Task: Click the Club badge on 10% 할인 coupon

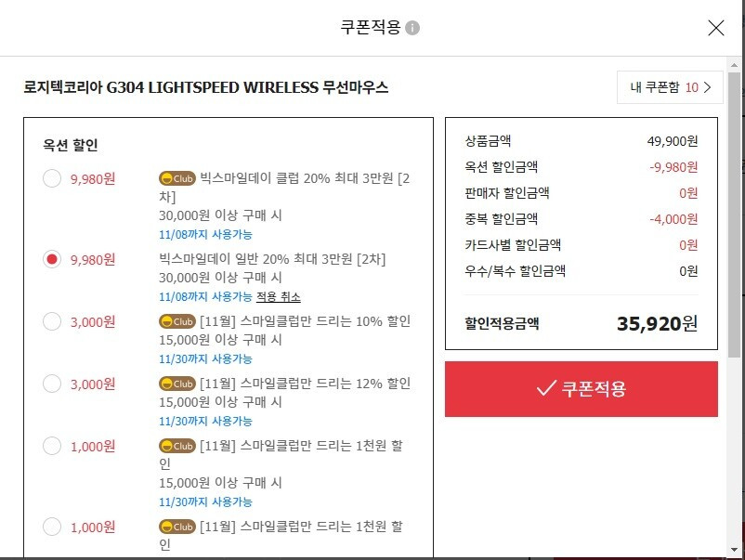Action: click(177, 321)
